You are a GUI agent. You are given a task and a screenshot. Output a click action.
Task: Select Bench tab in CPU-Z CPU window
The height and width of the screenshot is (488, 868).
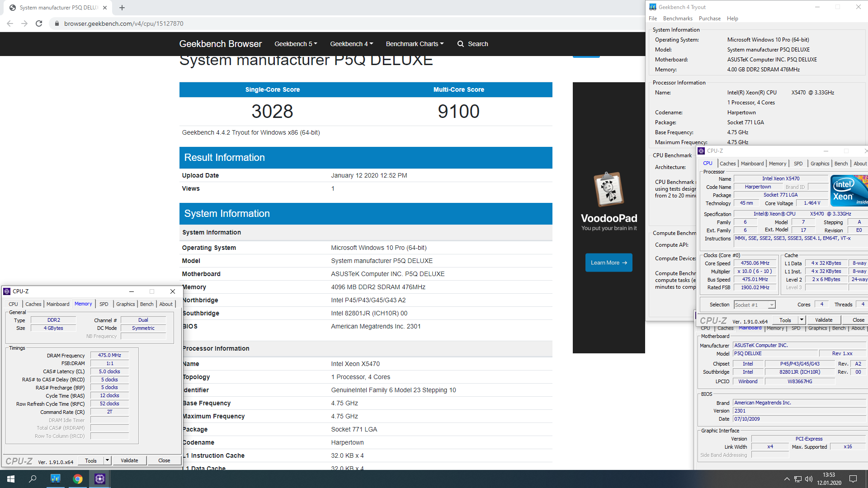(x=841, y=164)
